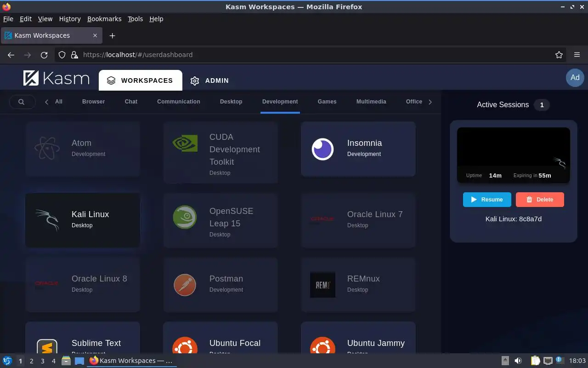Select the Office category
The width and height of the screenshot is (588, 368).
tap(414, 102)
